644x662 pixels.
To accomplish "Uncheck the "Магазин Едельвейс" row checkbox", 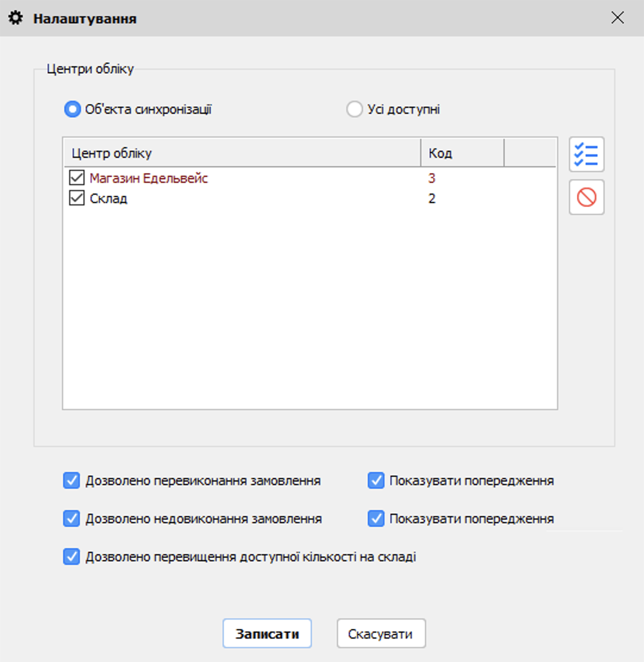I will [x=77, y=178].
